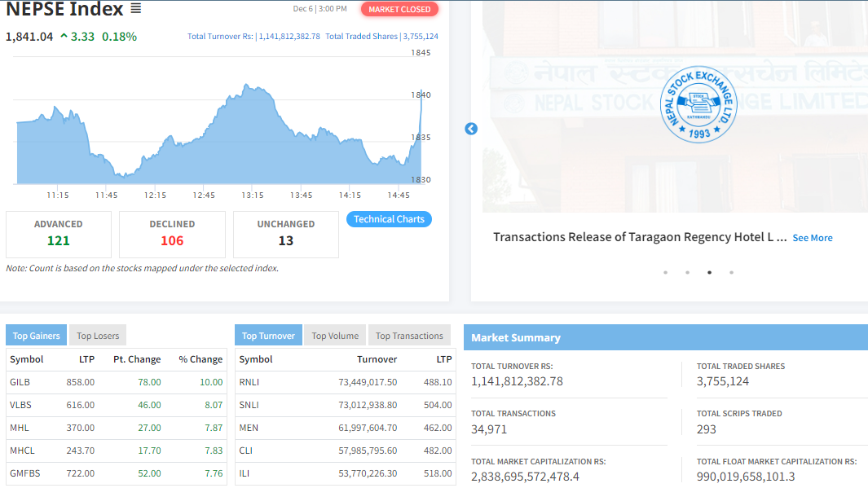Click market capitalization value 2,838,695,572,478.4
Image resolution: width=868 pixels, height=488 pixels.
point(526,477)
